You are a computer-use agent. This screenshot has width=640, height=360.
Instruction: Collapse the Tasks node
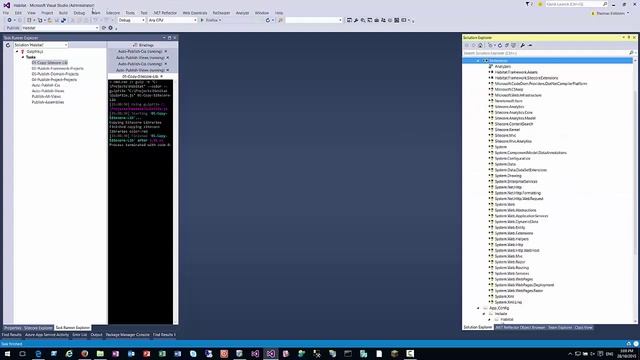pos(23,57)
